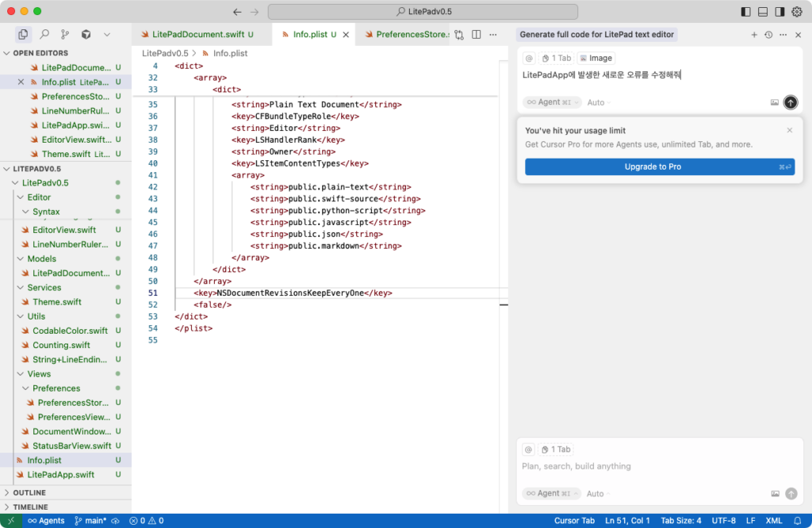Click the @ mention button in top prompt

(x=529, y=58)
